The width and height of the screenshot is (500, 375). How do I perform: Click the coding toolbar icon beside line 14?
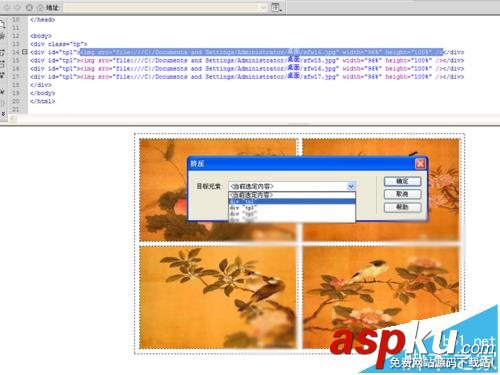pyautogui.click(x=3, y=52)
